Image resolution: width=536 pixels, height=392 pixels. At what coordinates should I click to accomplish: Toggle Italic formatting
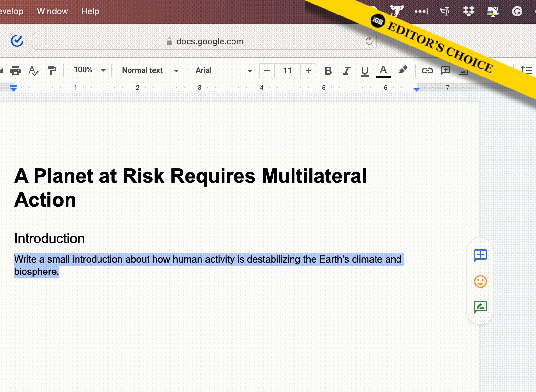(x=346, y=70)
